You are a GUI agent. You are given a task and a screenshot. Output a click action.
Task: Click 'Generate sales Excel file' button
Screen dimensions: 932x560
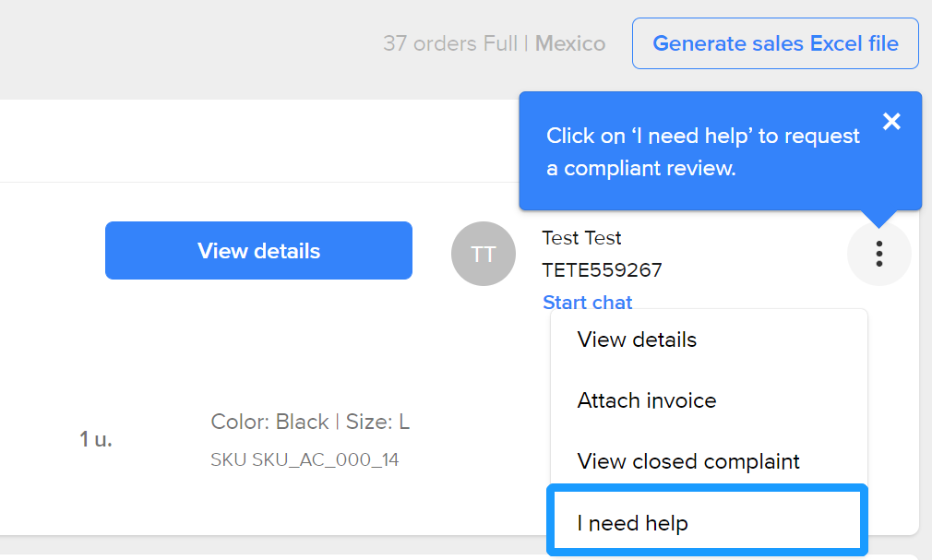pyautogui.click(x=775, y=43)
